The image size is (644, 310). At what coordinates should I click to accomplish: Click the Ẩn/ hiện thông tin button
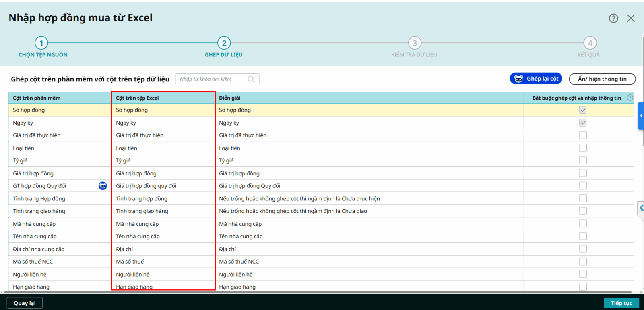pyautogui.click(x=602, y=79)
